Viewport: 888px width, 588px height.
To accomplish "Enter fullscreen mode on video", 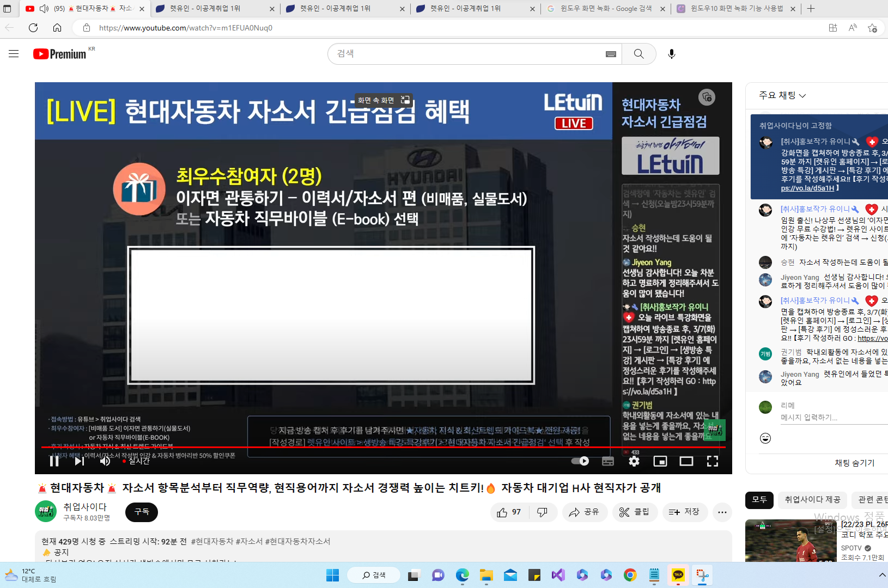I will pyautogui.click(x=712, y=461).
